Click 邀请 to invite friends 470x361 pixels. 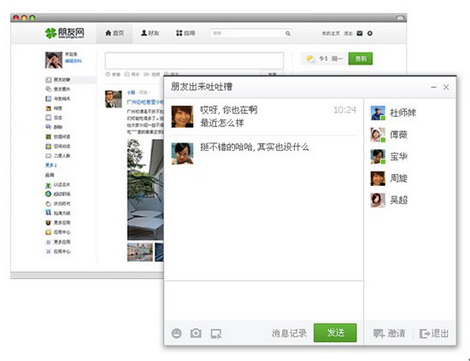(389, 333)
